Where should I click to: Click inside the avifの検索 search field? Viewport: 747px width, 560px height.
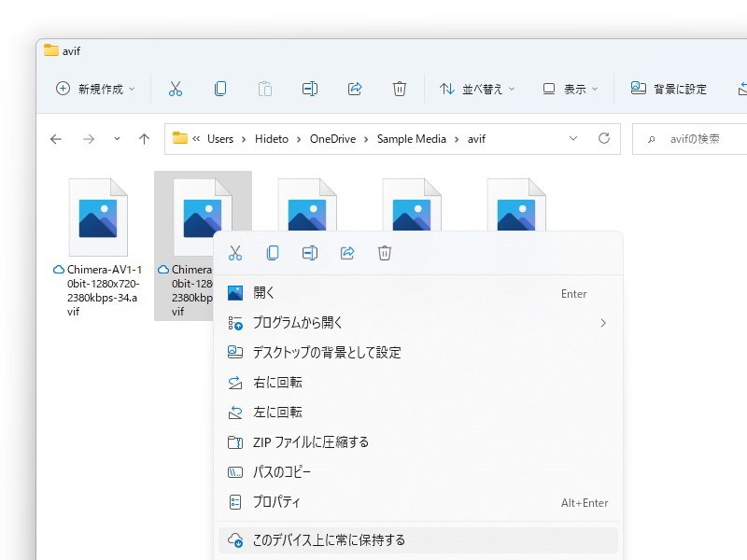pyautogui.click(x=696, y=138)
